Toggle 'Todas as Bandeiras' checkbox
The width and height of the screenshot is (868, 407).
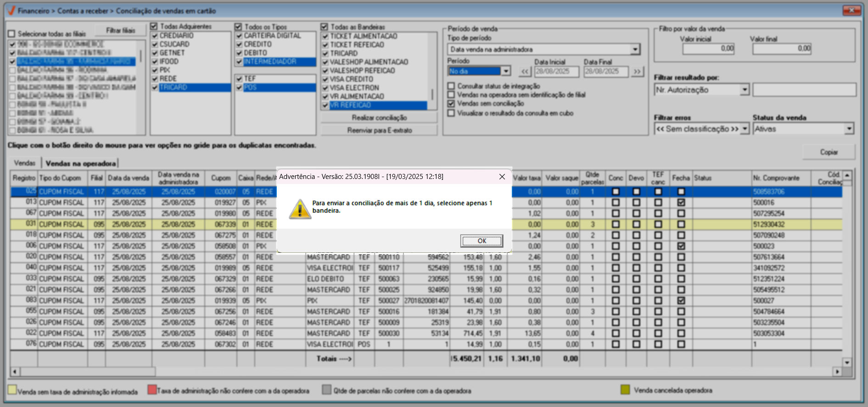pos(325,27)
